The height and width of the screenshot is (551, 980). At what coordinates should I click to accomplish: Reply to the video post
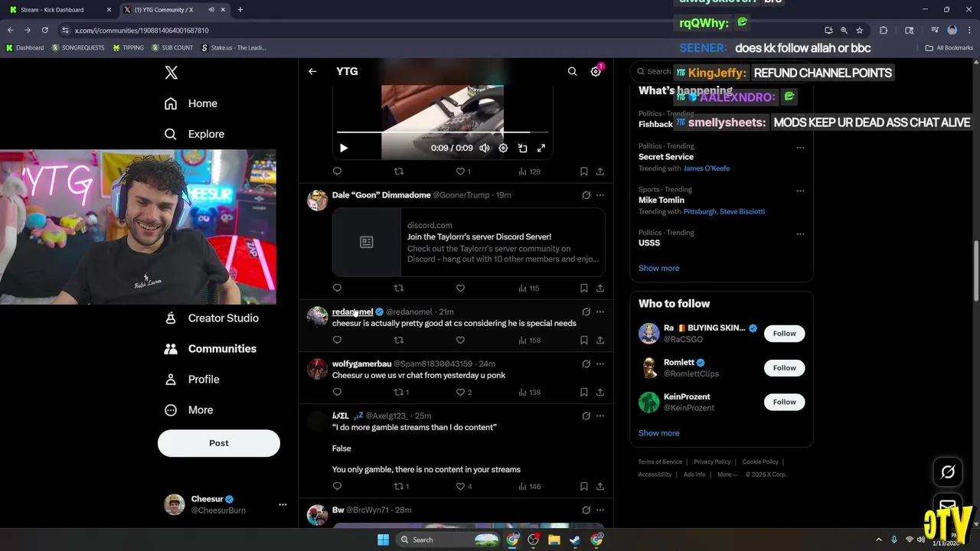[x=337, y=171]
